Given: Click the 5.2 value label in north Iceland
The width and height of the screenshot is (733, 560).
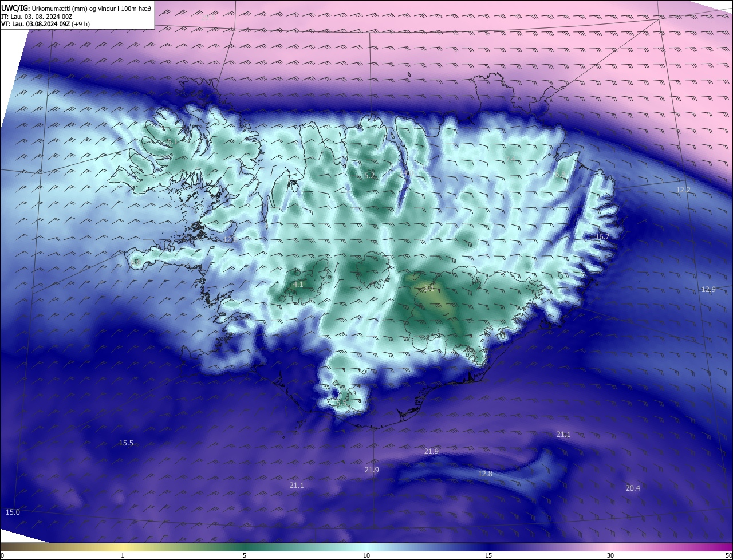Looking at the screenshot, I should (x=369, y=176).
